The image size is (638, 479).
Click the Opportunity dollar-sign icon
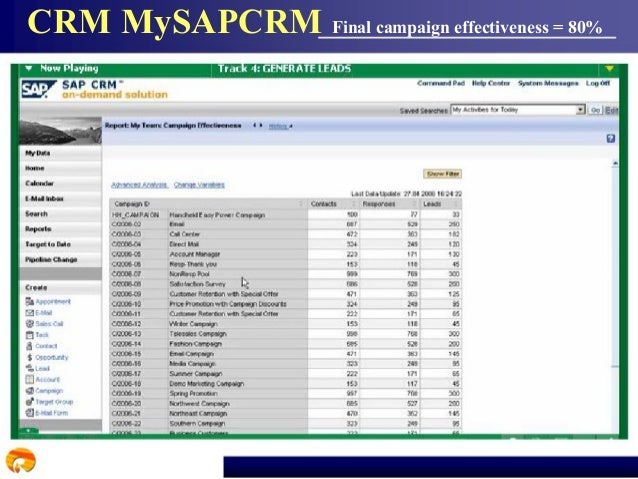pos(29,357)
